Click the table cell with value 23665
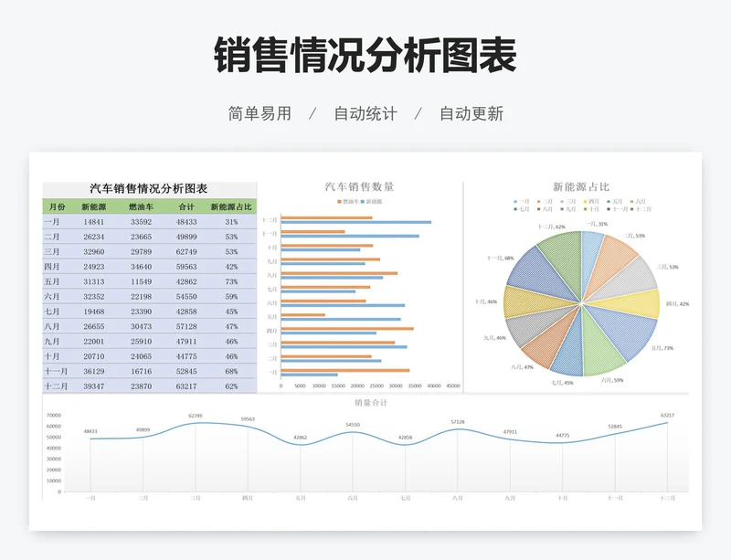The height and width of the screenshot is (560, 731). pos(141,237)
